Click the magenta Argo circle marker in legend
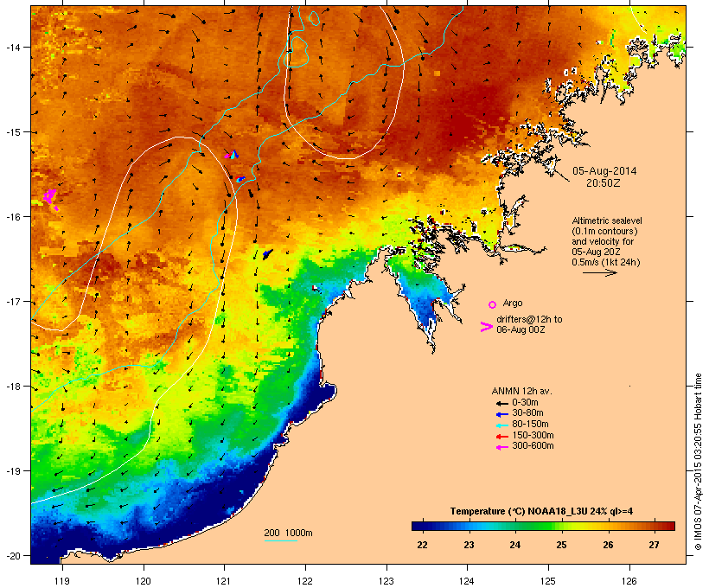Image resolution: width=709 pixels, height=588 pixels. tap(493, 304)
